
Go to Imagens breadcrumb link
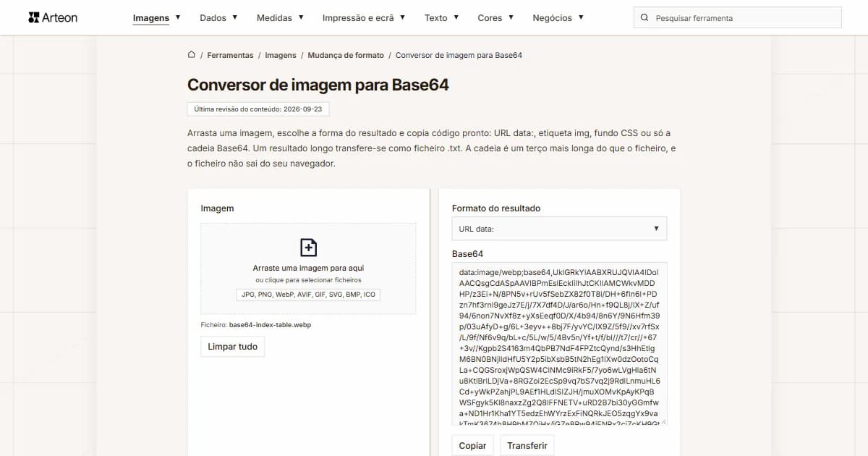pyautogui.click(x=281, y=55)
